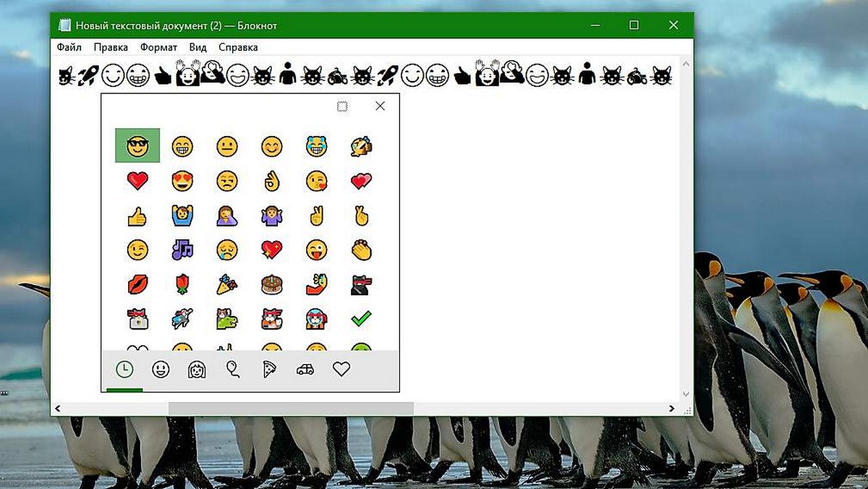Select the sunglasses face emoji

[137, 146]
